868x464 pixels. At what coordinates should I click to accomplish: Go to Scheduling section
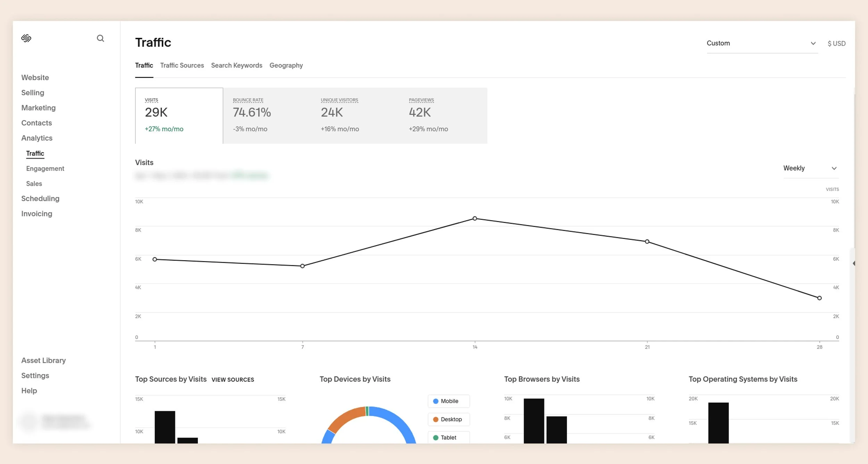coord(40,198)
